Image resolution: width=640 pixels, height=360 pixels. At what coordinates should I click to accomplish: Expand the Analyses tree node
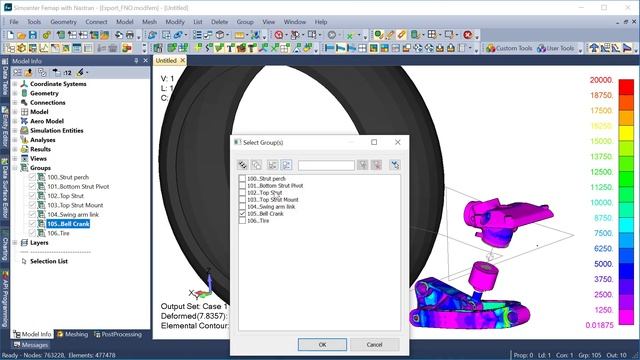(15, 140)
